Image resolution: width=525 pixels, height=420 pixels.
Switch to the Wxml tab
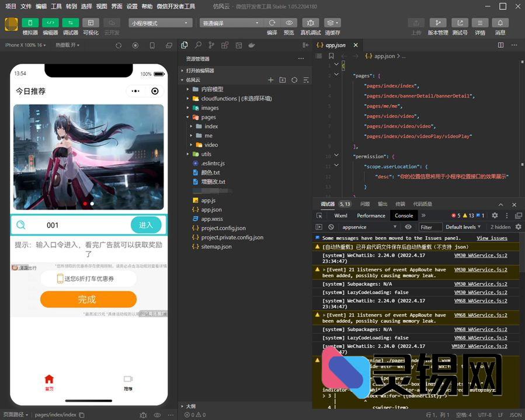[340, 216]
